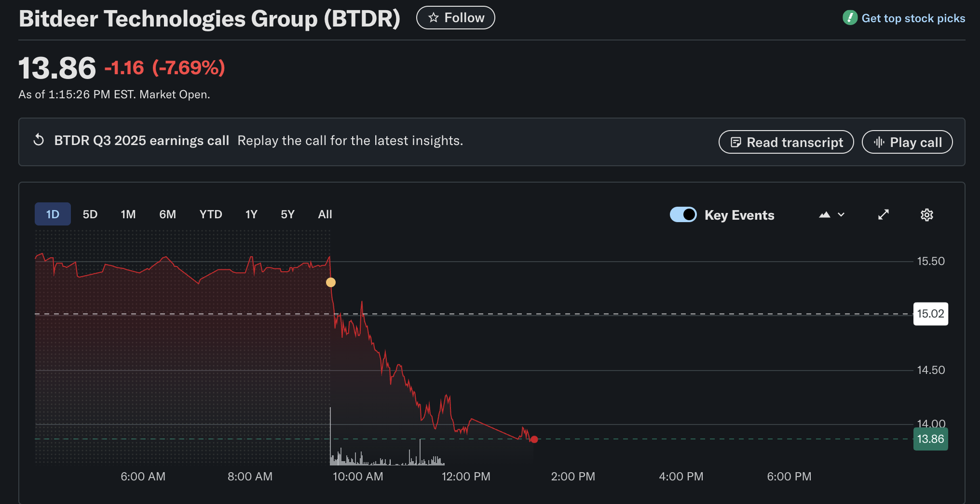Select the transcript document icon on Read transcript

(x=736, y=142)
